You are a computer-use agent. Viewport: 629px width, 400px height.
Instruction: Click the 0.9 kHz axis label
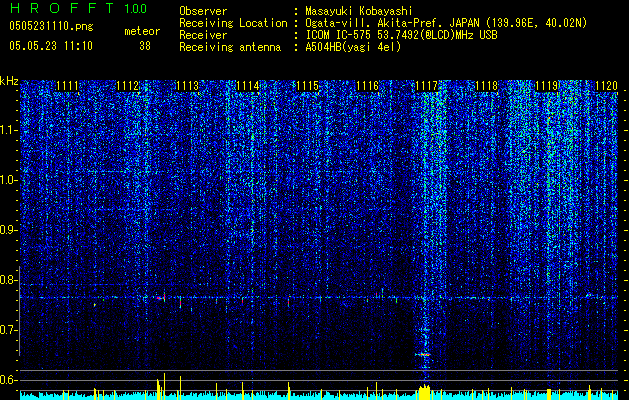9,230
